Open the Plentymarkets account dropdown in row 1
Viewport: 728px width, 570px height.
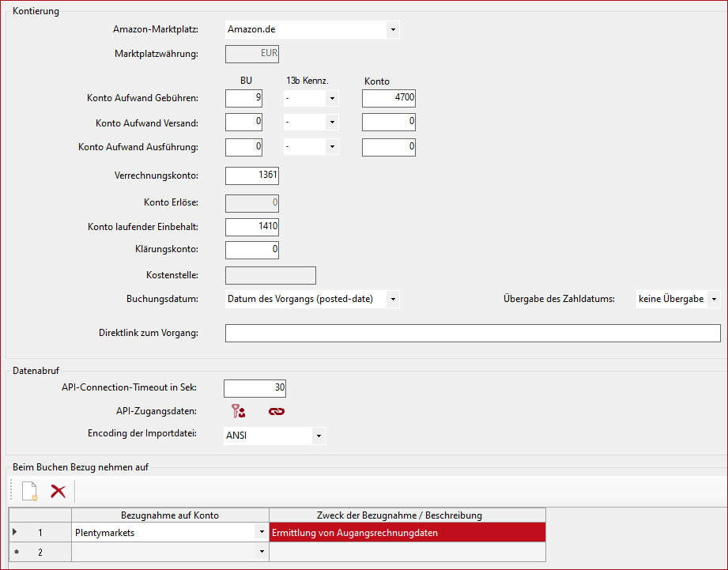tap(262, 533)
